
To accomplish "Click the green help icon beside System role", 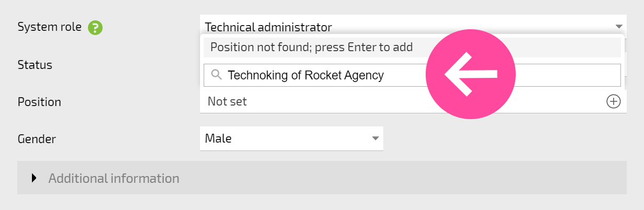I will point(95,28).
